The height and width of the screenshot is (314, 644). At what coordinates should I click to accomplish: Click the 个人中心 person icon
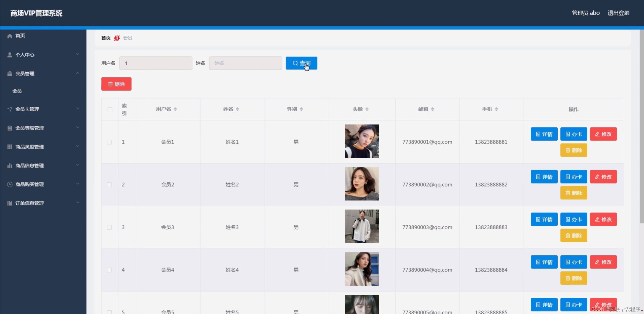tap(9, 55)
